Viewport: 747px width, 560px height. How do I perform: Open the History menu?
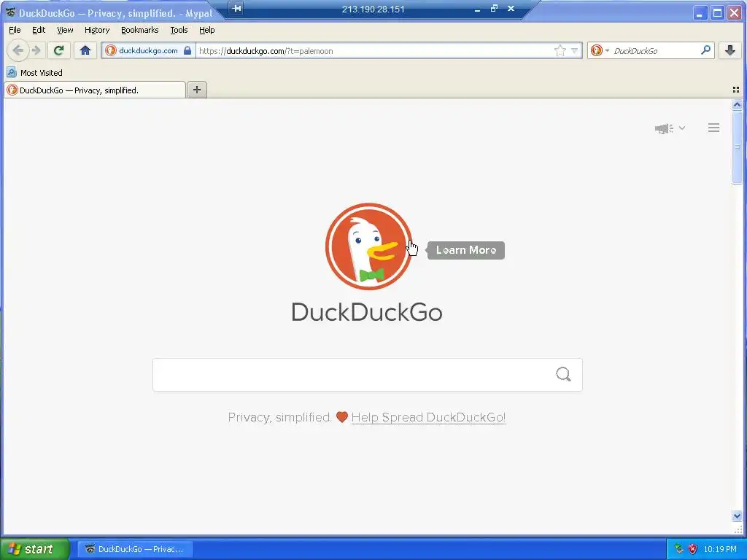[x=97, y=30]
